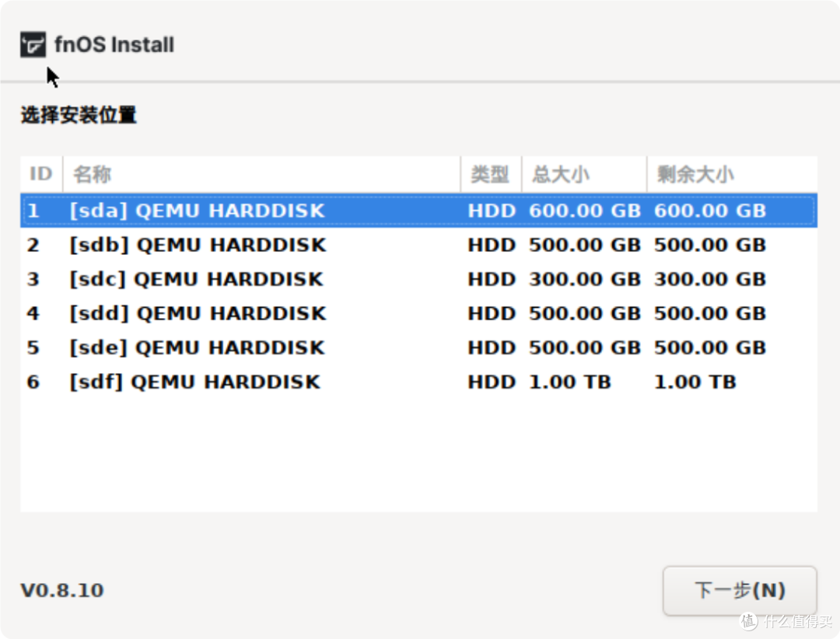Click the 类型 column header
Screen dimensions: 840x639
[x=490, y=174]
